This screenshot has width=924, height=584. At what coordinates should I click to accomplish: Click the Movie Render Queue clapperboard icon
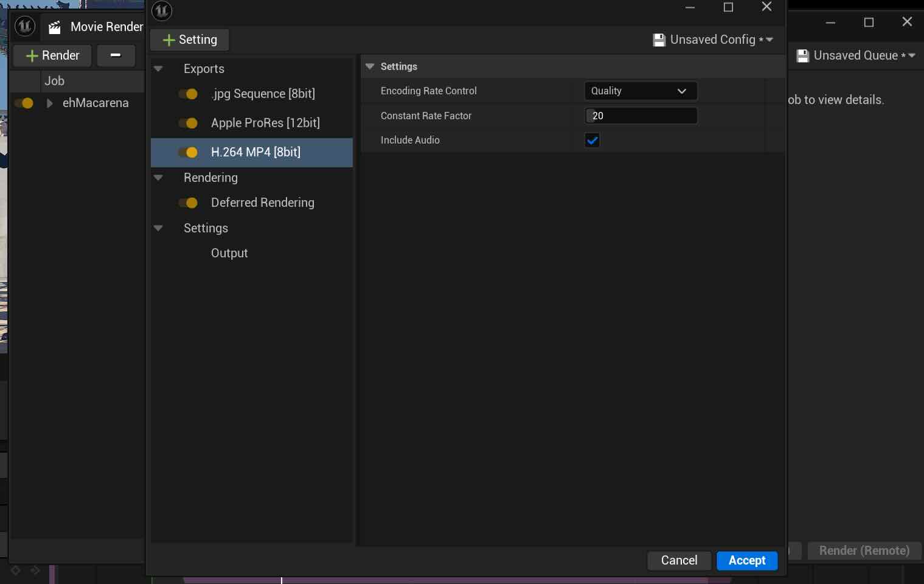[x=55, y=27]
